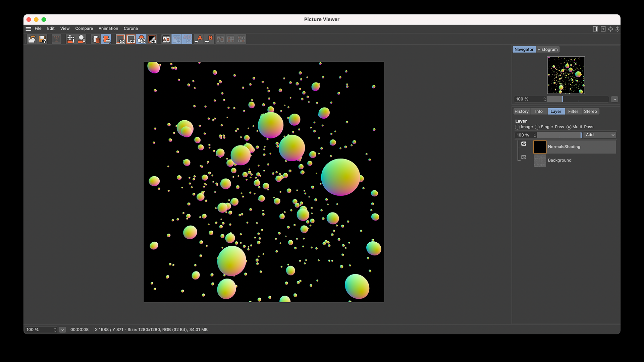Open the Corona menu
The height and width of the screenshot is (362, 644).
coord(130,28)
